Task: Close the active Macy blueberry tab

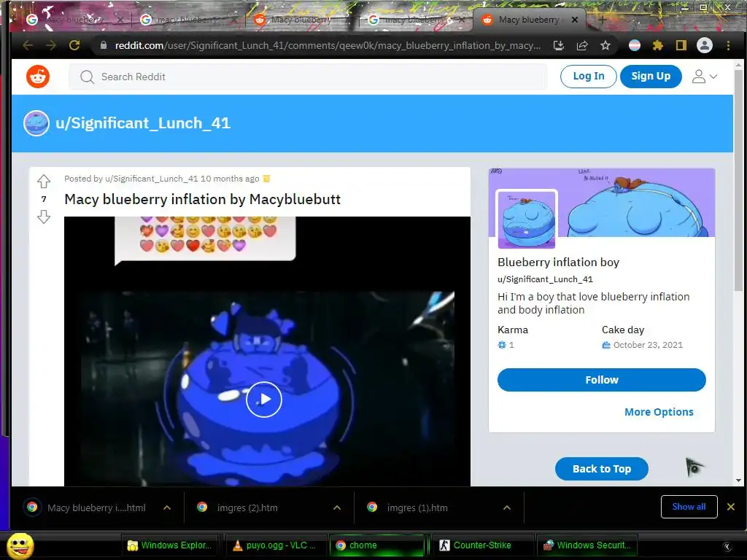Action: (x=575, y=20)
